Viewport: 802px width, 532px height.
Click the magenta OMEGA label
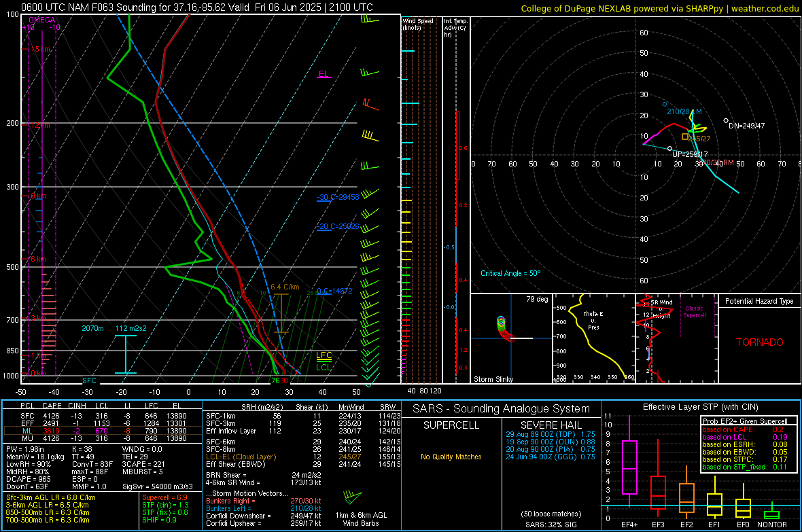(42, 20)
